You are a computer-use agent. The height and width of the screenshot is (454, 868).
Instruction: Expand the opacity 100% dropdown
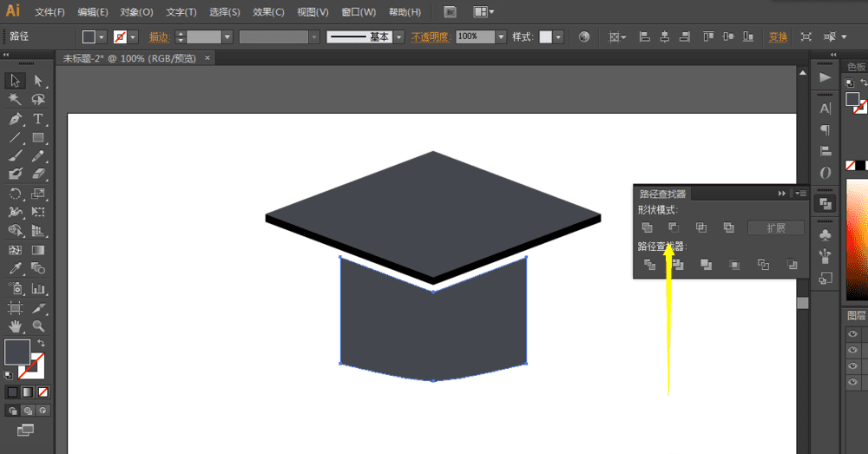pos(501,37)
